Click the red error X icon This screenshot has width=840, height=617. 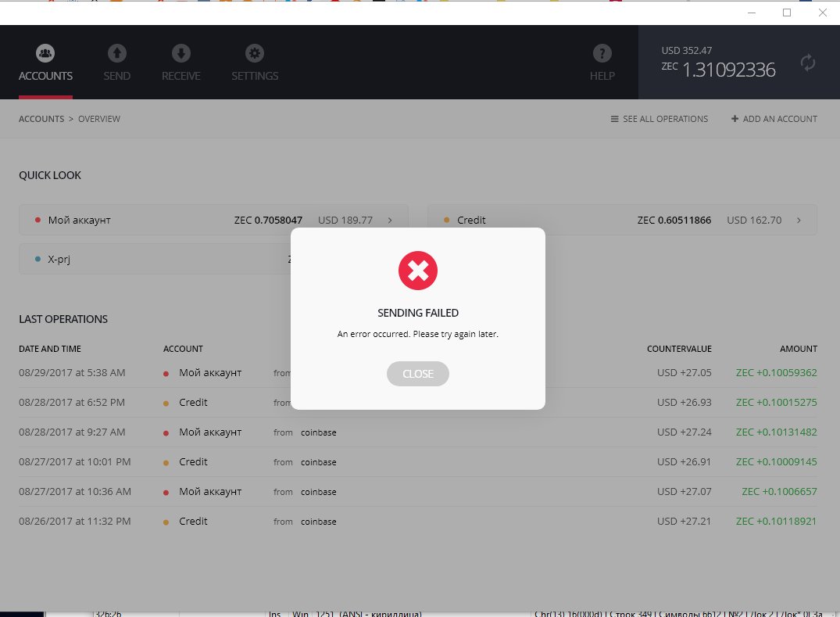418,271
